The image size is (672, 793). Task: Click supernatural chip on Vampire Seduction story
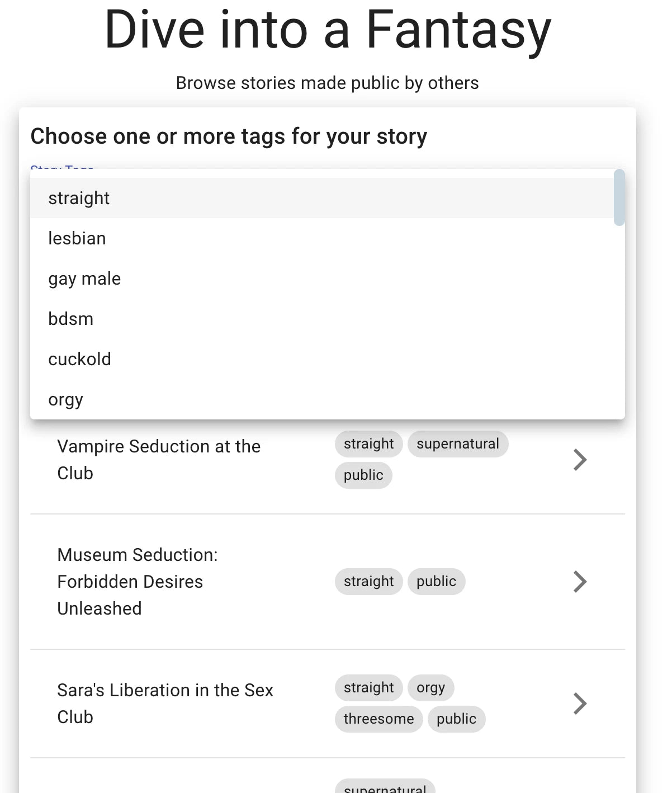click(458, 444)
